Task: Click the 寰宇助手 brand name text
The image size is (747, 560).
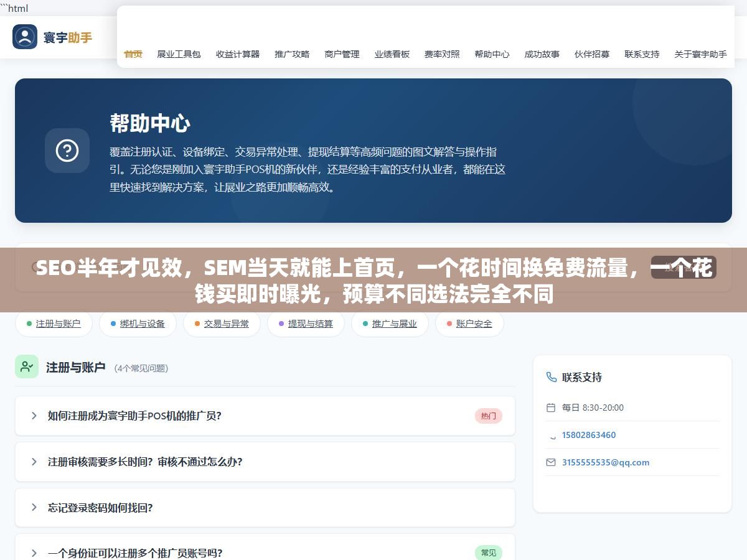Action: (68, 37)
